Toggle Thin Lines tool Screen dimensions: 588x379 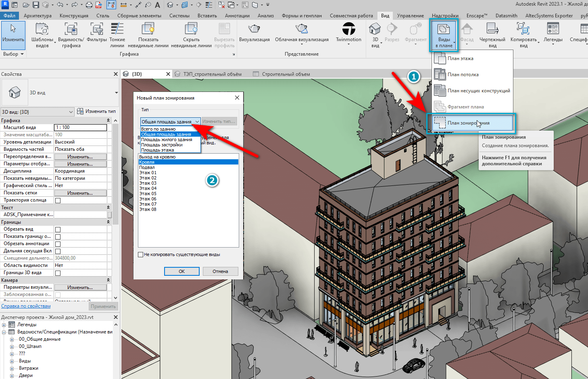[117, 29]
